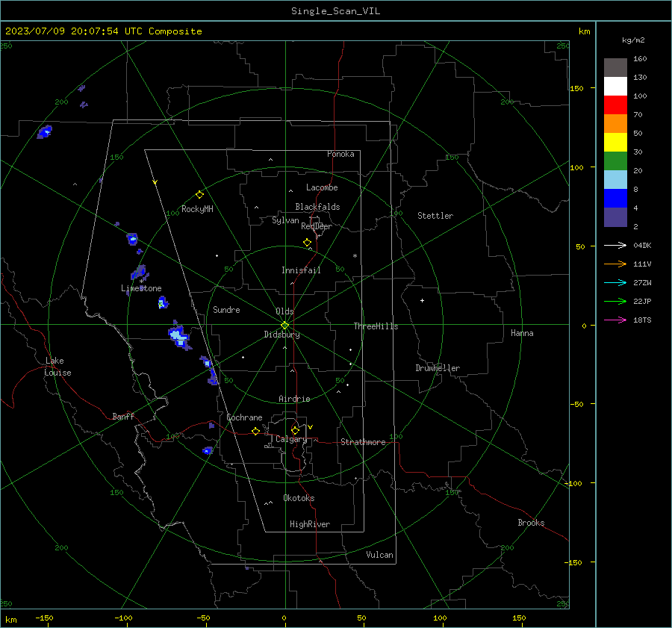Viewport: 672px width, 628px height.
Task: Click the orange 111V arrow in legend
Action: (x=615, y=264)
